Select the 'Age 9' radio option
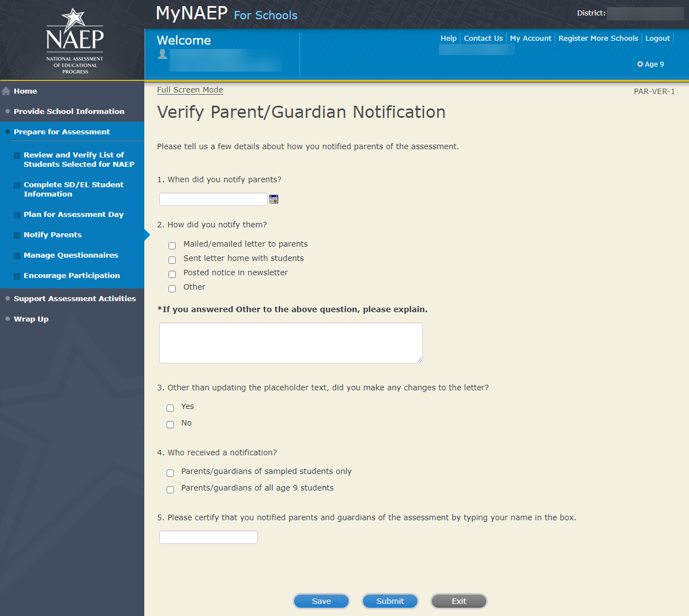 point(641,64)
